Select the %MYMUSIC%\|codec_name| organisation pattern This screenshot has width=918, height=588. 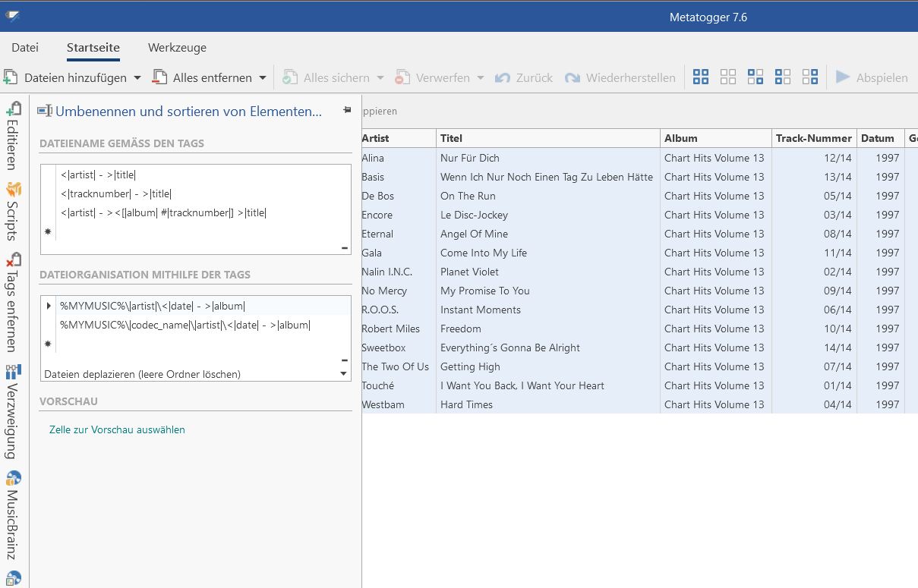(x=185, y=325)
